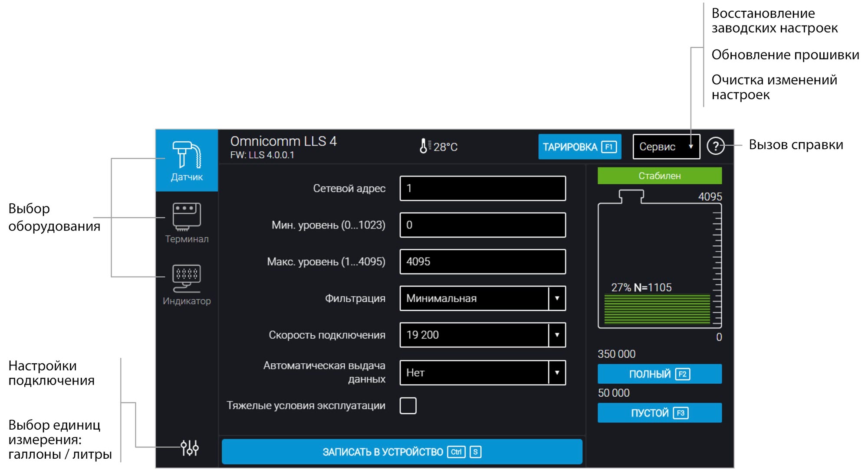Open help with the question mark icon
Viewport: 868px width, 470px height.
[716, 146]
